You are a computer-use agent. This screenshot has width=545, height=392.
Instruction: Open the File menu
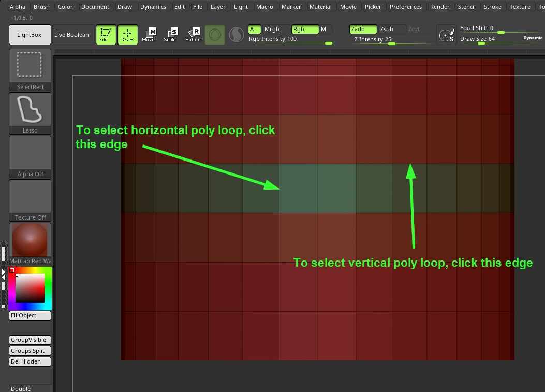(197, 7)
